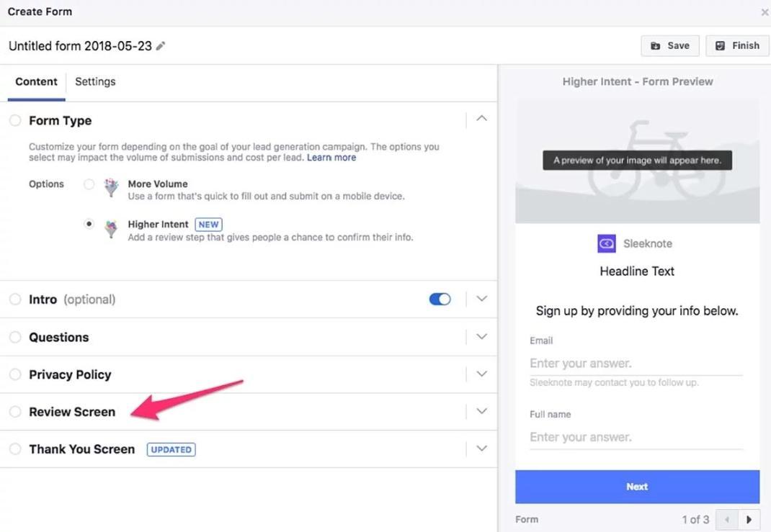Expand the Questions section chevron
The height and width of the screenshot is (532, 771).
482,336
